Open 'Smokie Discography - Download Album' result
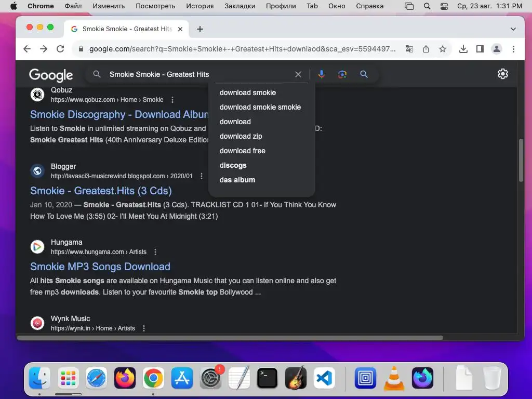 tap(119, 114)
